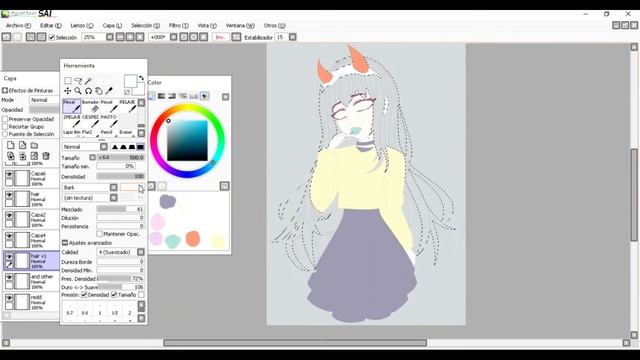Hide the 'hair' layer eye
Image resolution: width=640 pixels, height=360 pixels.
[x=9, y=195]
